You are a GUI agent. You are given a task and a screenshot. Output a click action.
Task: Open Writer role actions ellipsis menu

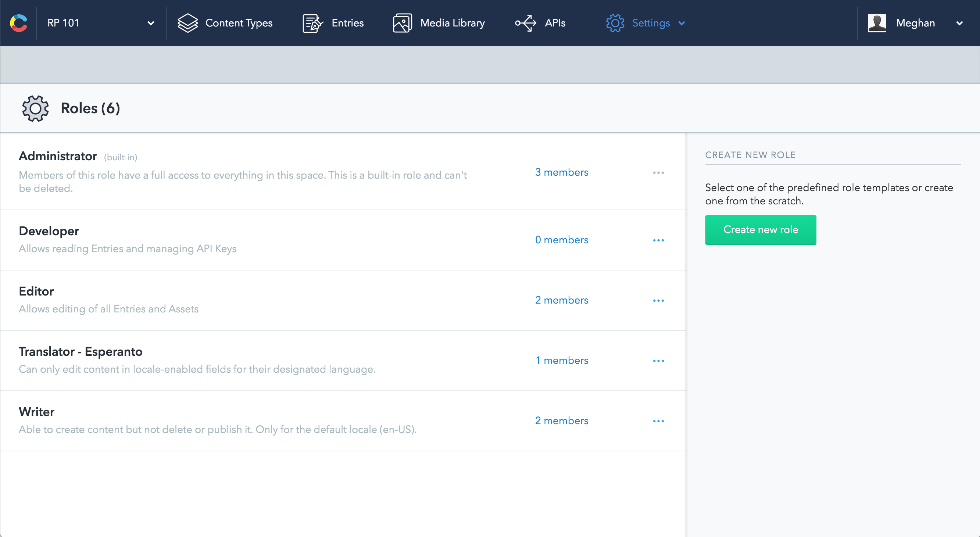[x=658, y=421]
